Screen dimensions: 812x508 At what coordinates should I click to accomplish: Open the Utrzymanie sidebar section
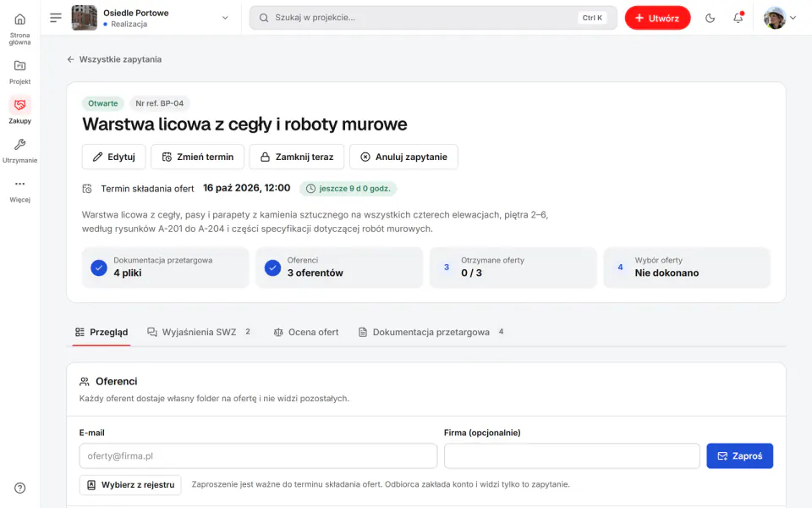pos(19,151)
